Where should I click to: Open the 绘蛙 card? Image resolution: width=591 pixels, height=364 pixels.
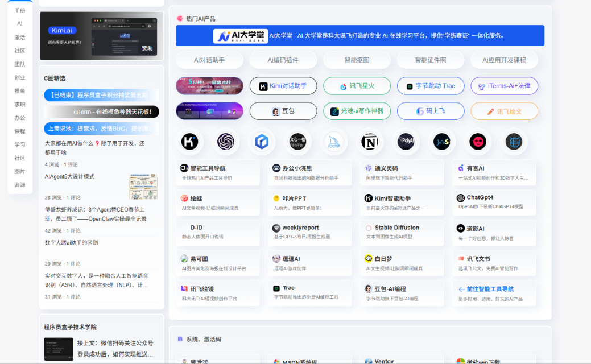click(218, 202)
